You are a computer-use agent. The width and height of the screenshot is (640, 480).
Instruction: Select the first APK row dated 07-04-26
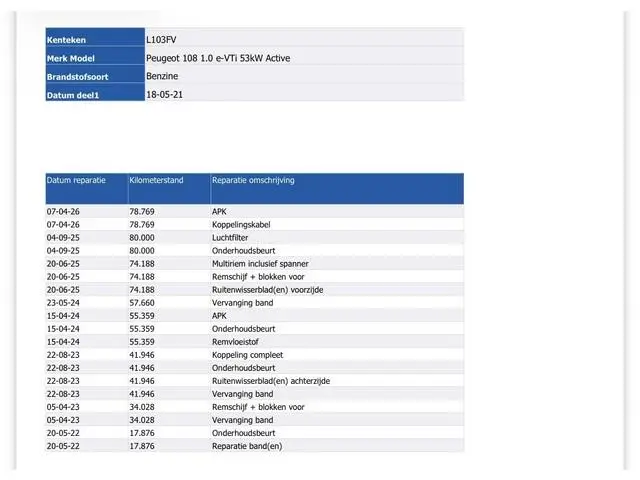(255, 211)
